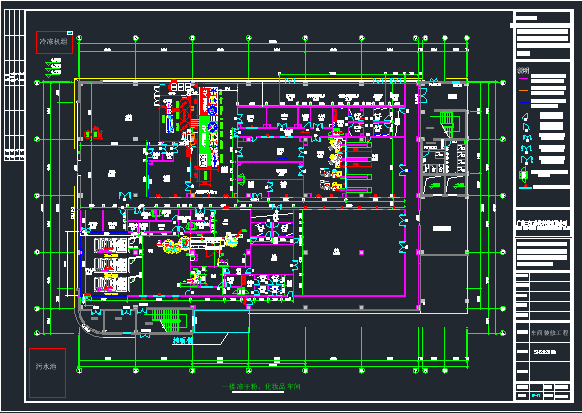582x413 pixels.
Task: Select the 冷冻机组 red box label
Action: (x=54, y=42)
